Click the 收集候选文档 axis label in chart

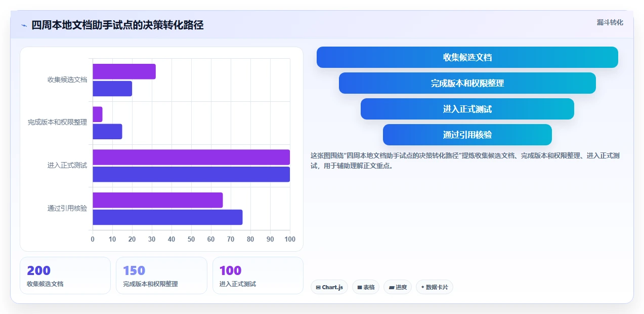(x=67, y=80)
